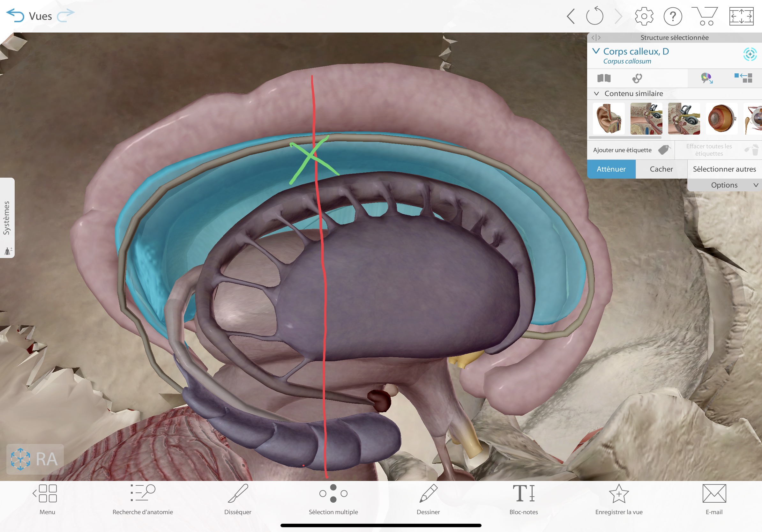
Task: Reset view with circular arrow icon
Action: (594, 16)
